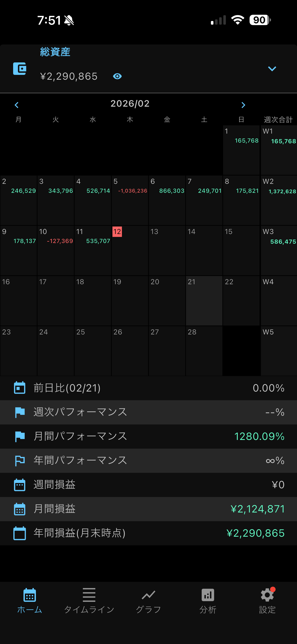This screenshot has height=644, width=297.
Task: Tap outlined flag icon beside 年間パフォーマンス
Action: tap(20, 460)
